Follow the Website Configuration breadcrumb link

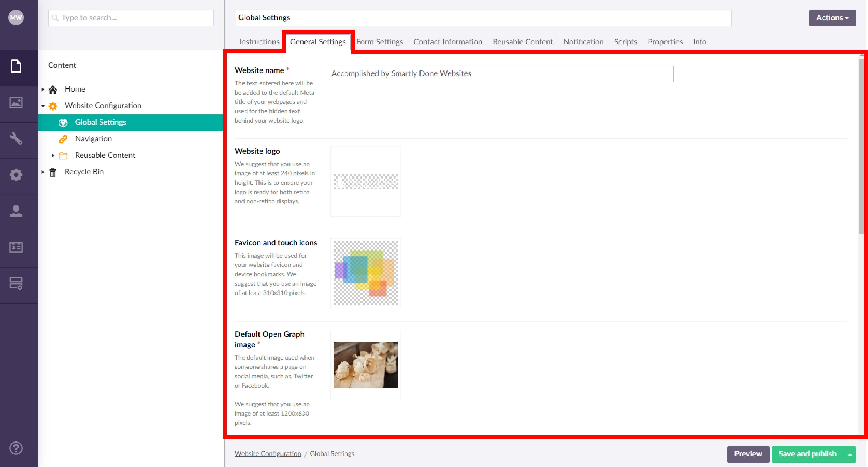(x=268, y=454)
